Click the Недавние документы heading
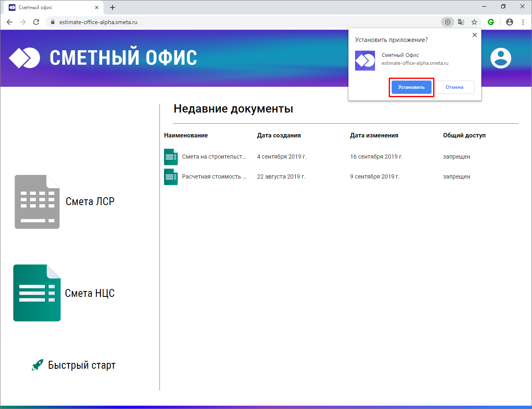The image size is (532, 409). [x=233, y=109]
